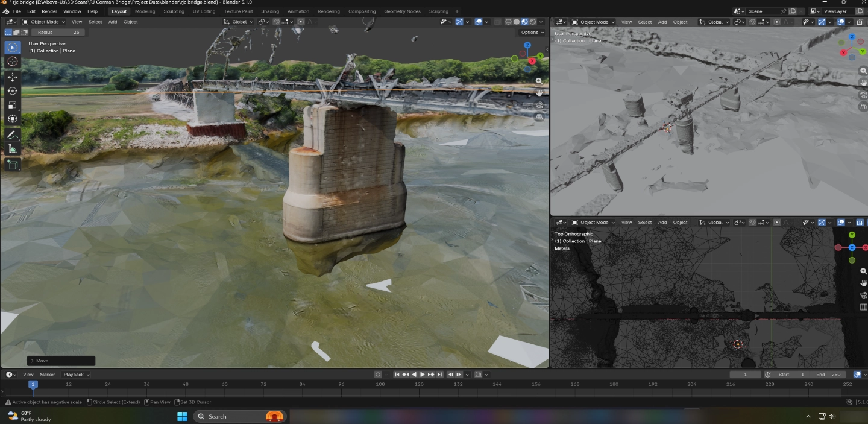The height and width of the screenshot is (424, 868).
Task: Open the Object Mode dropdown in main viewport
Action: tap(44, 22)
